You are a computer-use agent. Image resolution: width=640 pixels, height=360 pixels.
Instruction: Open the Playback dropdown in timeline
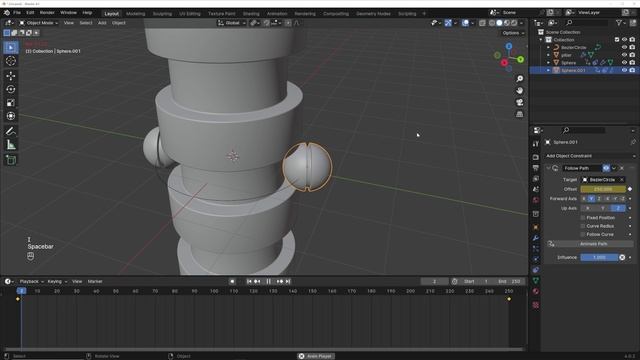click(31, 282)
